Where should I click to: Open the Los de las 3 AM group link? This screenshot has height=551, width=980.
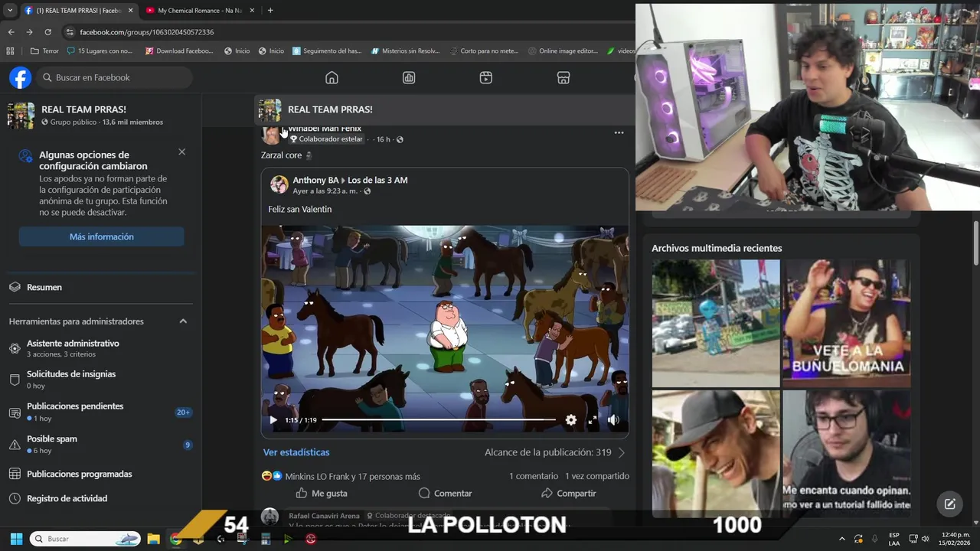pos(377,180)
